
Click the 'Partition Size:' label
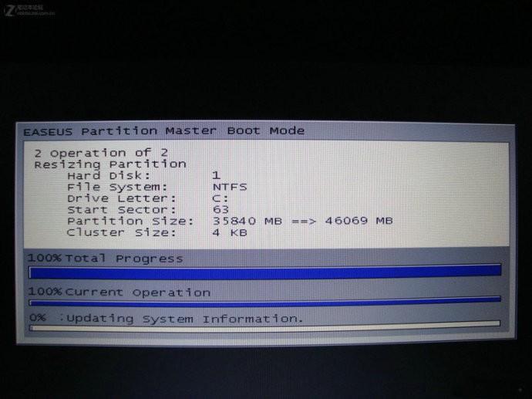tap(130, 221)
